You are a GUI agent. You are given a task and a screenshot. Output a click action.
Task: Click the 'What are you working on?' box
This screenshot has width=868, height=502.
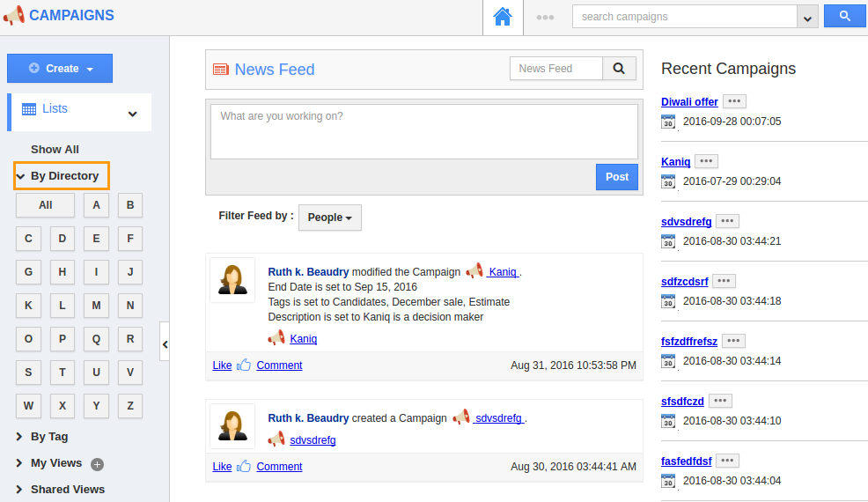coord(424,132)
